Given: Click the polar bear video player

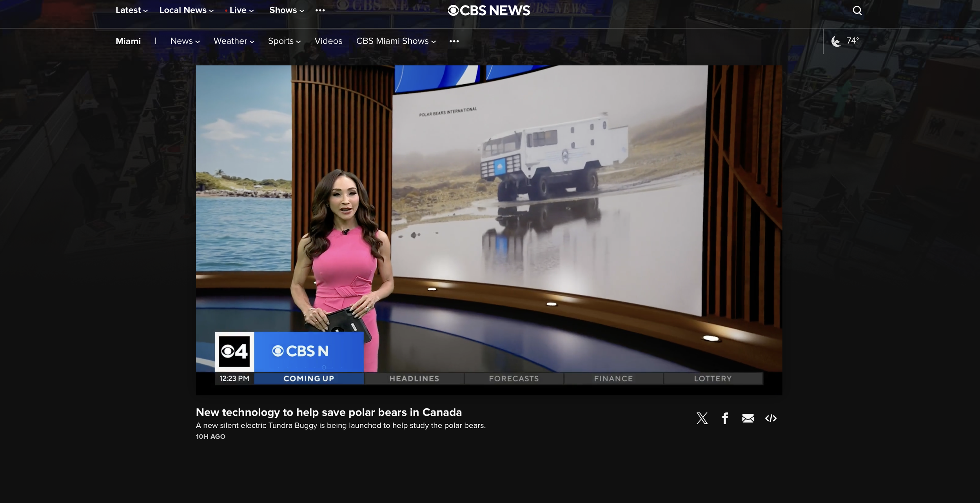Looking at the screenshot, I should [x=489, y=229].
